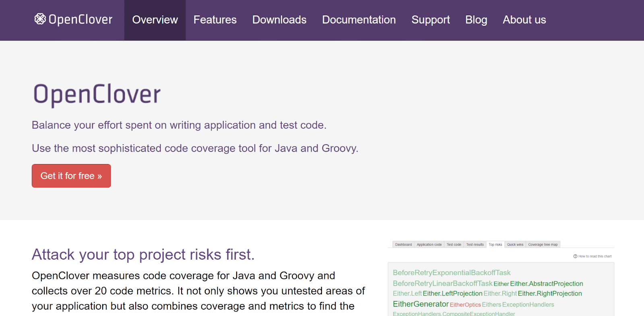The width and height of the screenshot is (644, 316).
Task: Open the About us page
Action: pos(524,20)
